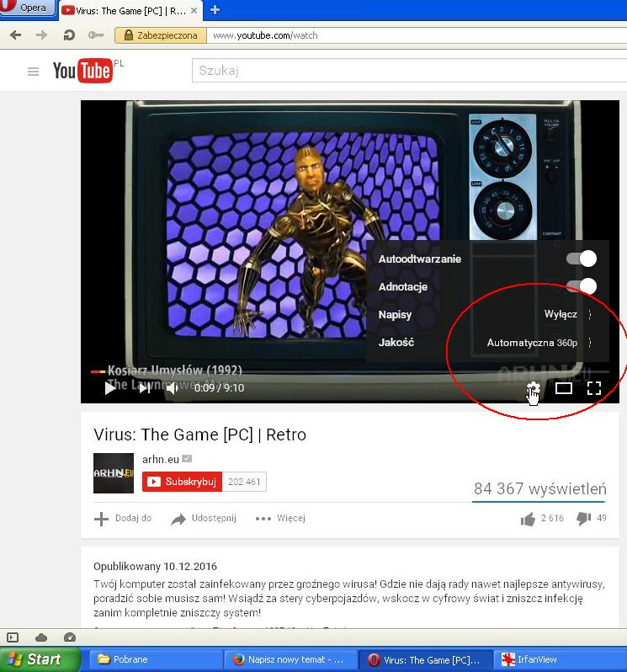Viewport: 627px width, 672px height.
Task: Like the video with thumbs up
Action: (x=542, y=518)
